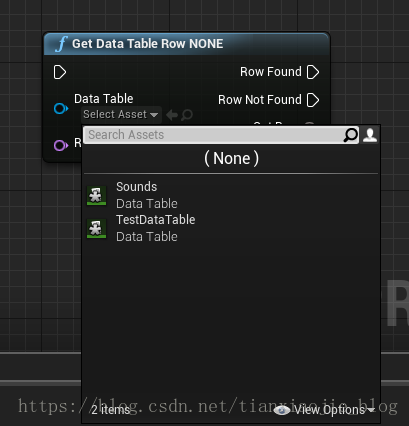This screenshot has width=409, height=426.
Task: Open the Select Asset dropdown
Action: [121, 115]
